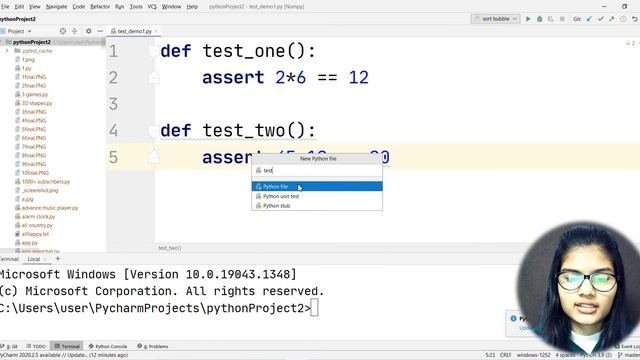Click Project panel Expand All icon
The height and width of the screenshot is (360, 640).
tap(74, 31)
